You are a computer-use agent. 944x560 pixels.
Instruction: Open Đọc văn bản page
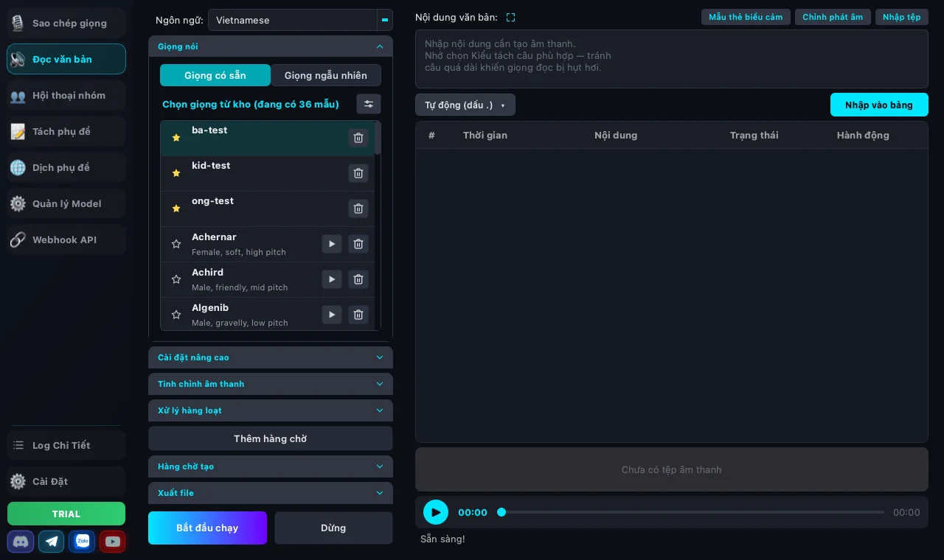(66, 59)
